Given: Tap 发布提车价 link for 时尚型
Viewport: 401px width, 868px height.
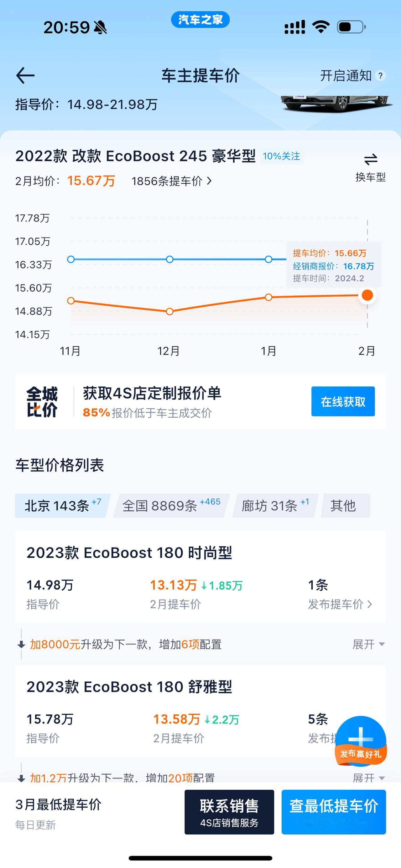Looking at the screenshot, I should 340,604.
